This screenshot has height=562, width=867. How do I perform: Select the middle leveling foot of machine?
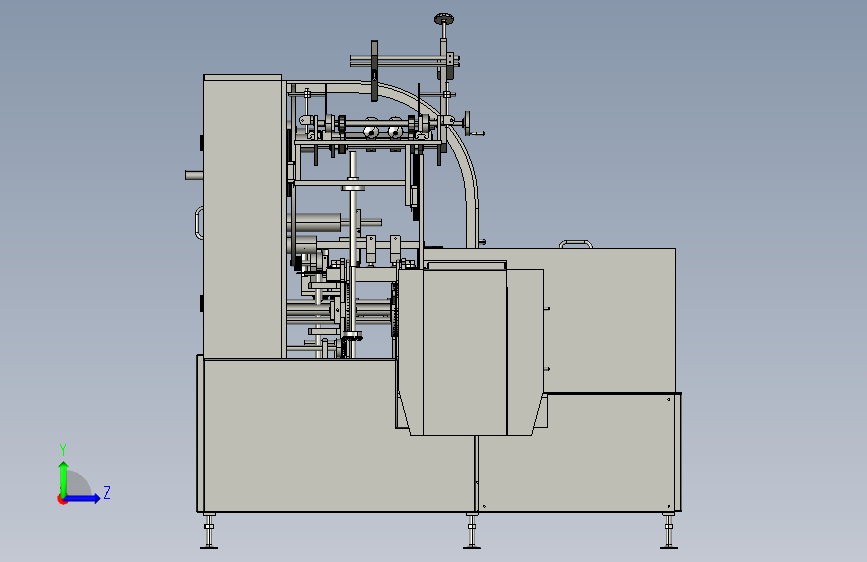point(472,531)
